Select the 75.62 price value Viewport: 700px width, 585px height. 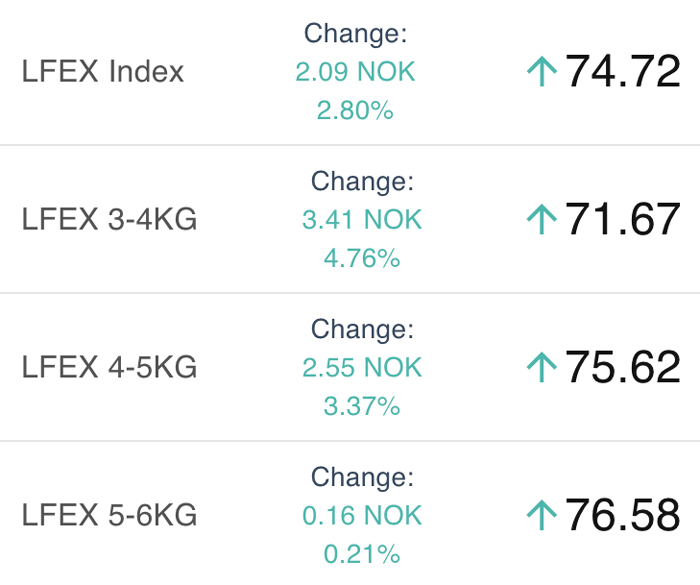pyautogui.click(x=623, y=366)
